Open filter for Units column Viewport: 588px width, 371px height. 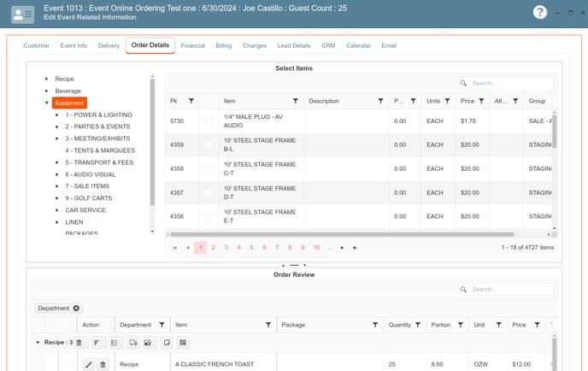click(x=447, y=101)
